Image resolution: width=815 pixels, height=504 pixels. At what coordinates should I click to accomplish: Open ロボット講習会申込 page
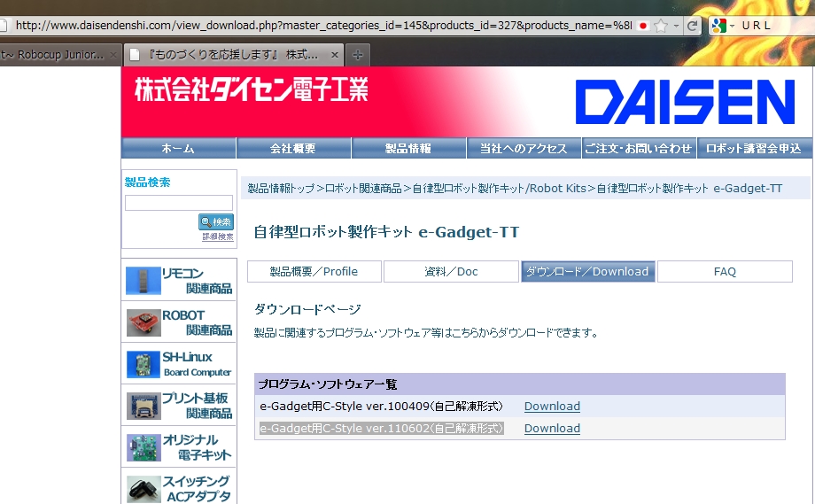754,148
